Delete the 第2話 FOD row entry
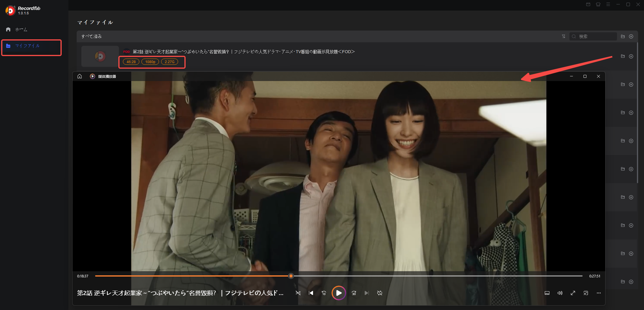 tap(631, 56)
